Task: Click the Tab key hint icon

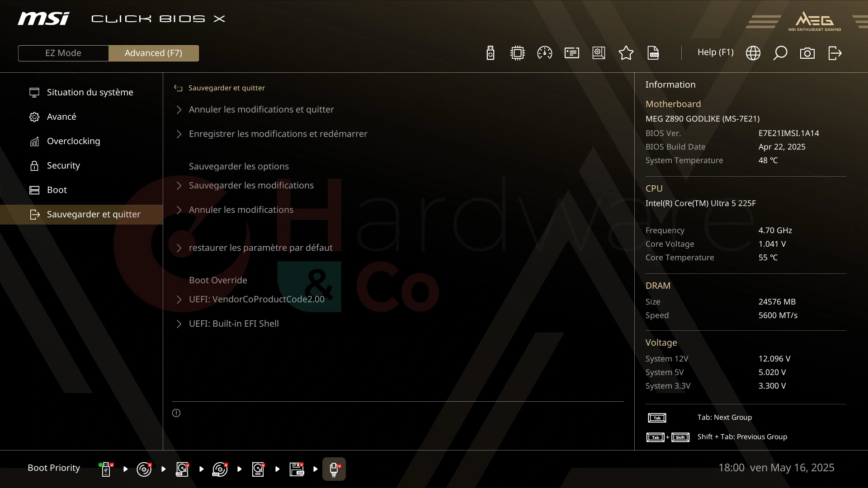Action: [657, 418]
